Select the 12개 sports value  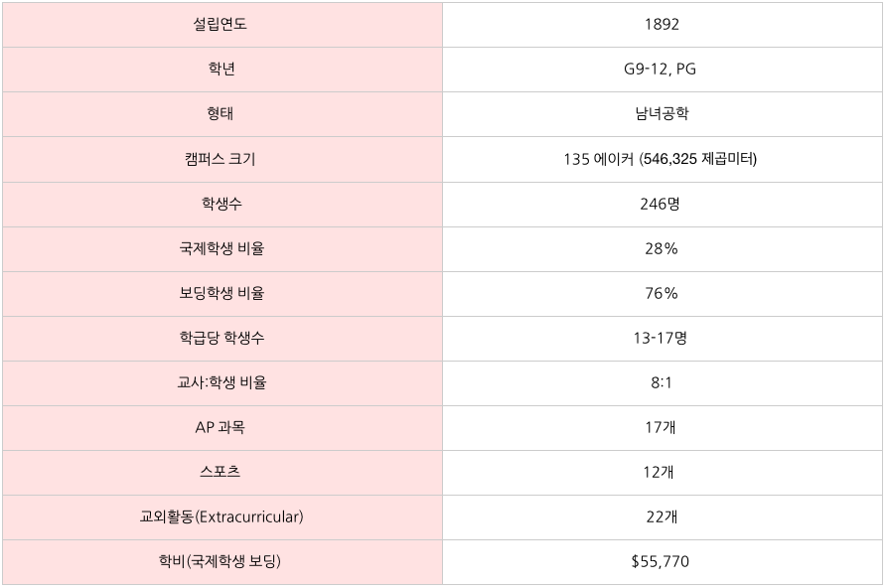pos(661,472)
